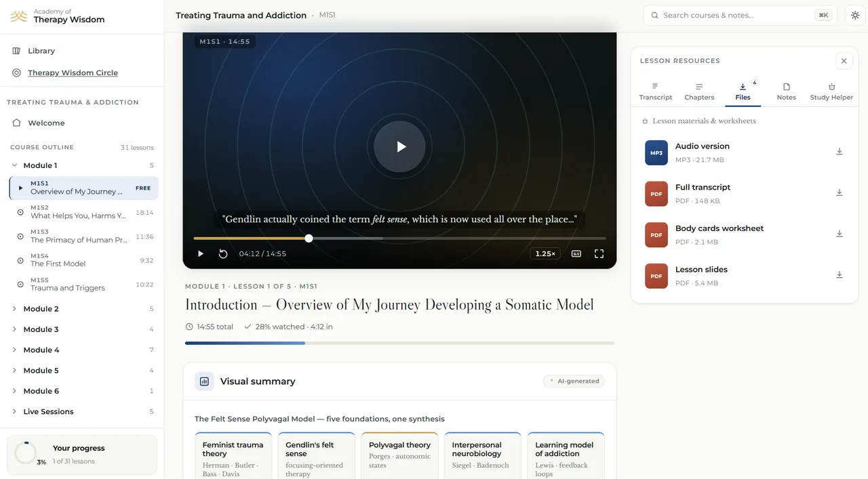The height and width of the screenshot is (479, 868).
Task: Open lesson M1S4 The First Model
Action: (x=83, y=260)
